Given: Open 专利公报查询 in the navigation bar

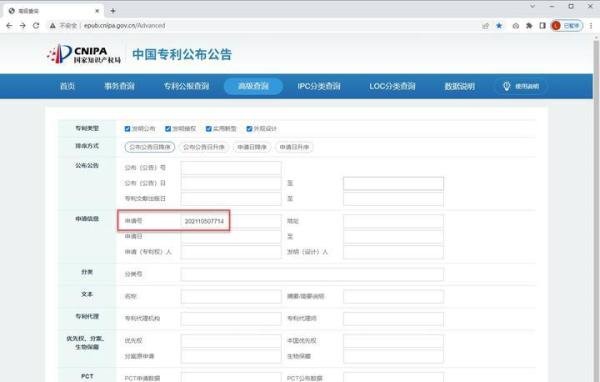Looking at the screenshot, I should (186, 86).
